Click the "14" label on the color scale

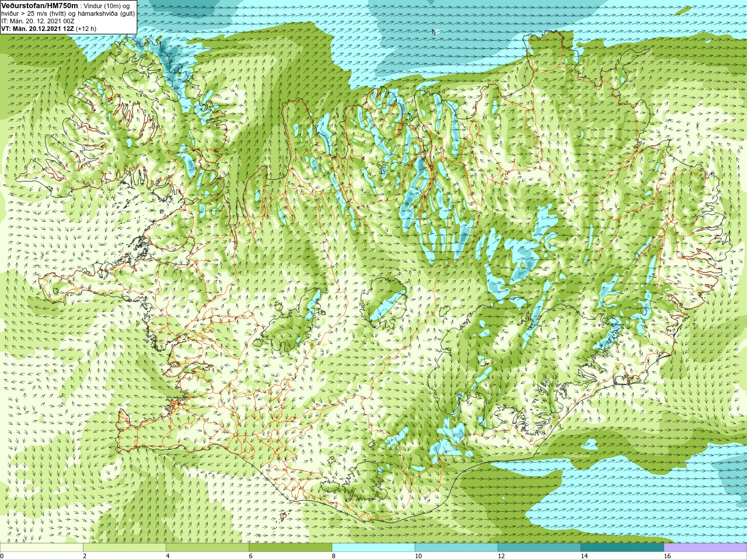[x=584, y=556]
